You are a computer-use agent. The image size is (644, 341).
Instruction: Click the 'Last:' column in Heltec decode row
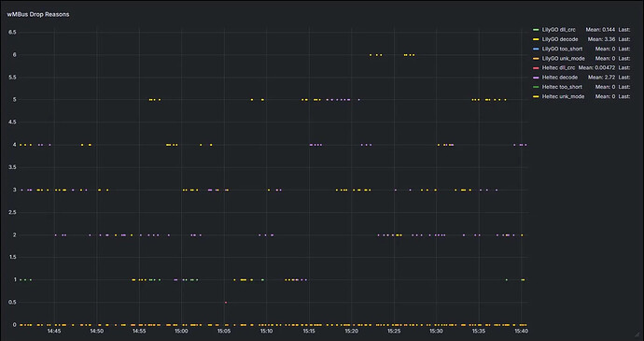tap(624, 78)
